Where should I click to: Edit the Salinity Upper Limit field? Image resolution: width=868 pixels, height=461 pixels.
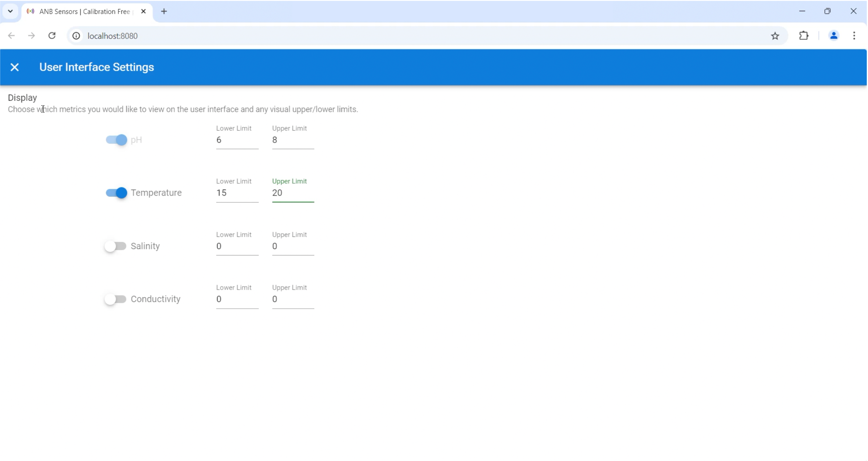[293, 246]
